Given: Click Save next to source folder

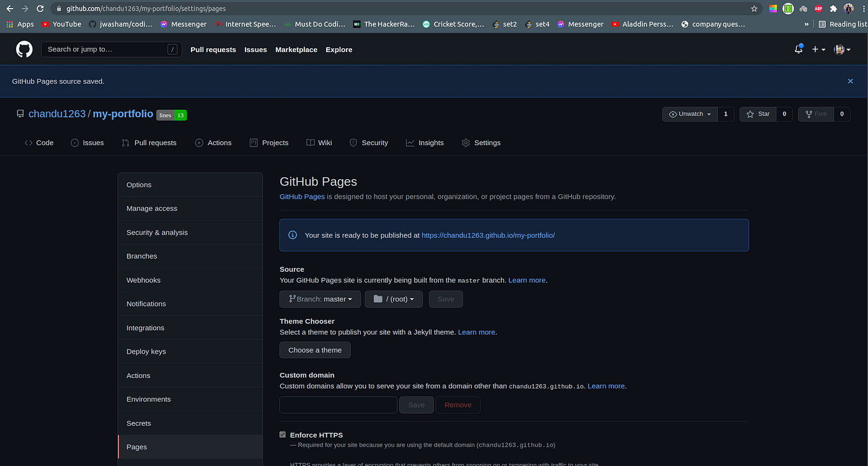Looking at the screenshot, I should pos(446,299).
